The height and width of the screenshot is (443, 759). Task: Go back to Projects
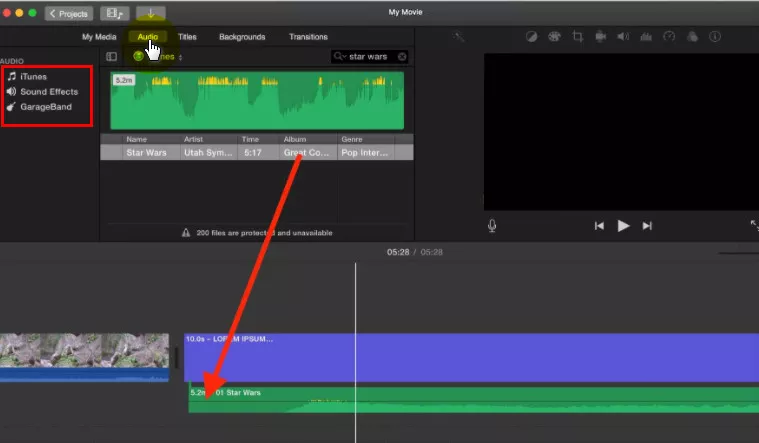(x=69, y=14)
